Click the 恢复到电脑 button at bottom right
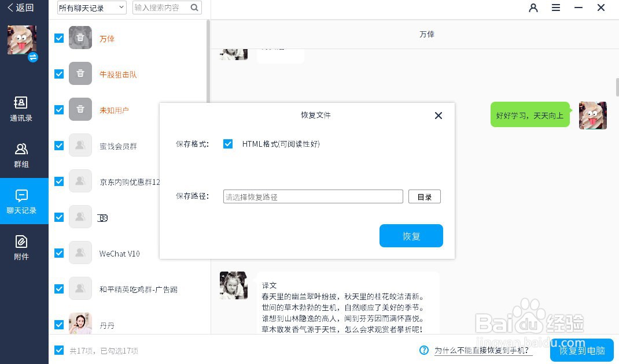Screen dimensions: 619x364 (x=581, y=350)
